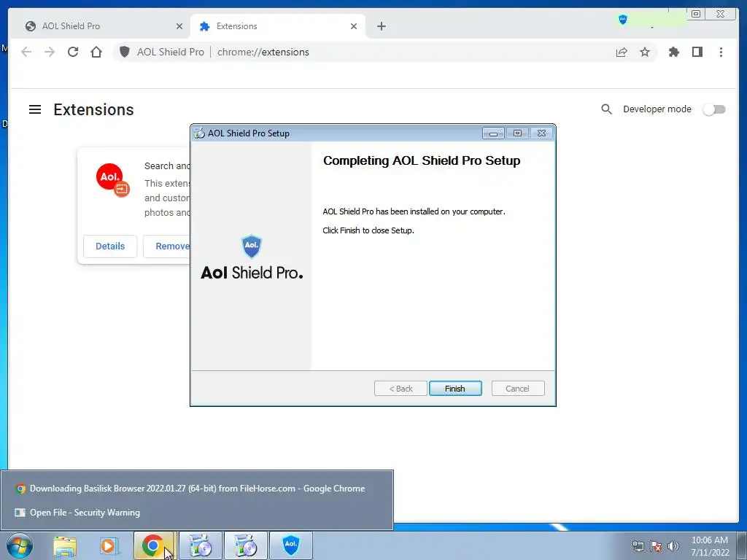The height and width of the screenshot is (560, 747).
Task: Click the AOL shield icon in title bar
Action: 623,20
